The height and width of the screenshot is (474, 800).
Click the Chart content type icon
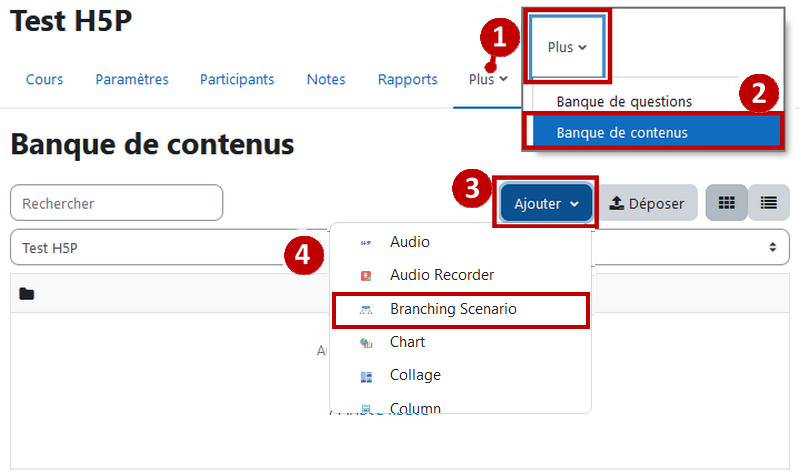tap(366, 343)
